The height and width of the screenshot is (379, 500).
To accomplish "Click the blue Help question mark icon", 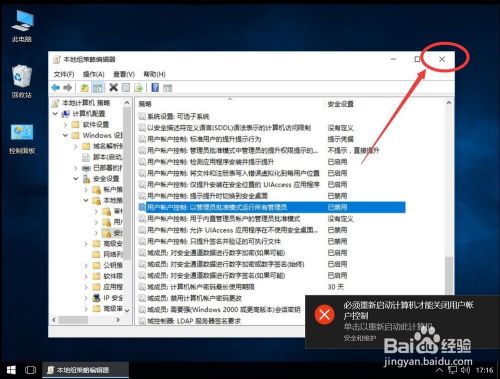I will point(155,88).
